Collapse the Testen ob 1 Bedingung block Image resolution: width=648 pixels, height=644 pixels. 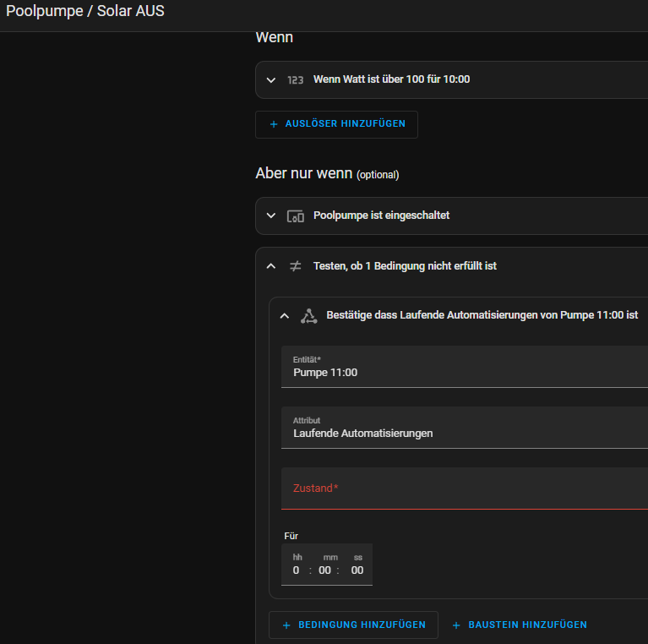270,265
